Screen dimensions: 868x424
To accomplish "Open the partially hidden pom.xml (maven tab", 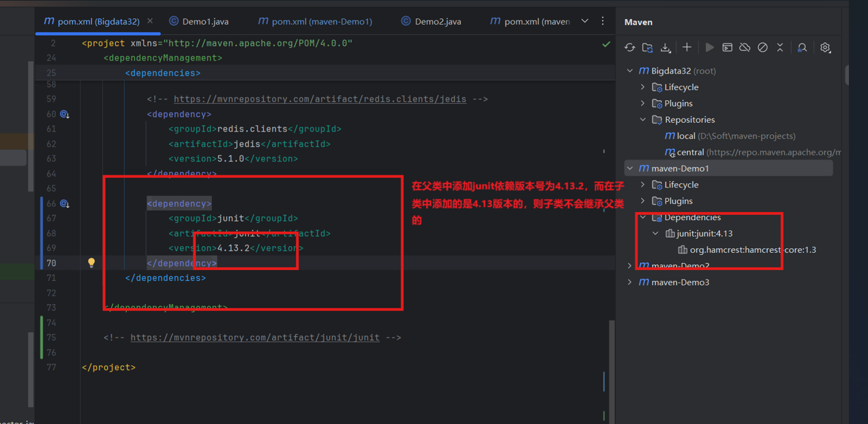I will click(x=530, y=21).
